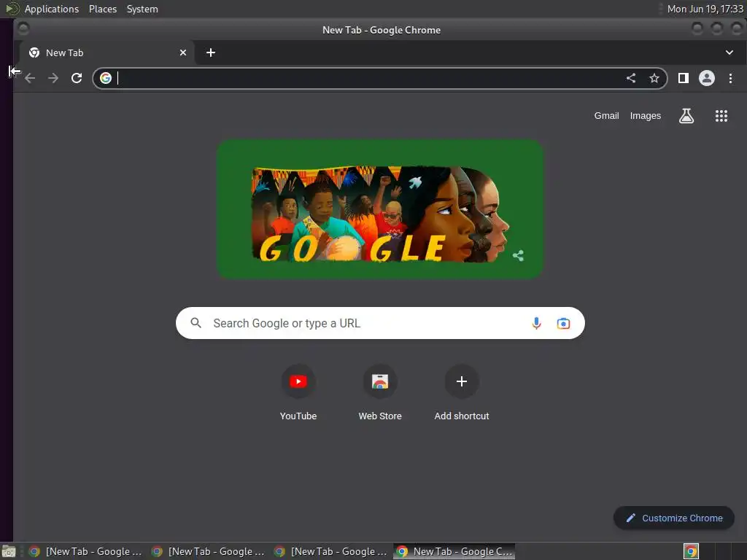This screenshot has width=747, height=560.
Task: Click the desktop logo icon beside Applications
Action: tap(12, 9)
